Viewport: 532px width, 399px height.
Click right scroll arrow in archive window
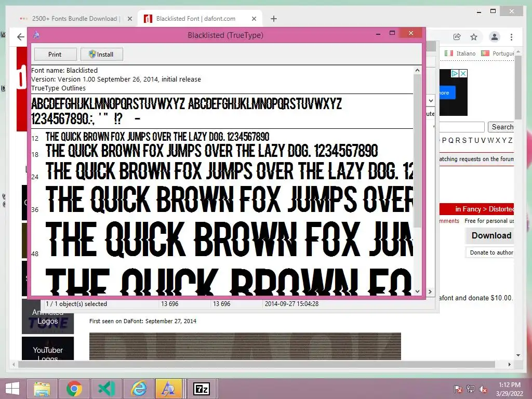(x=430, y=291)
